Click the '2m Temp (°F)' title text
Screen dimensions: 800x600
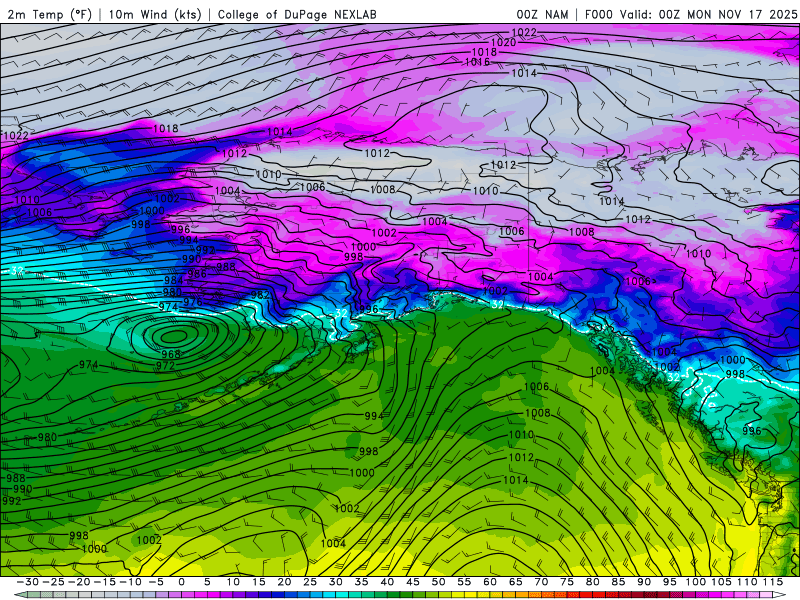pyautogui.click(x=49, y=14)
